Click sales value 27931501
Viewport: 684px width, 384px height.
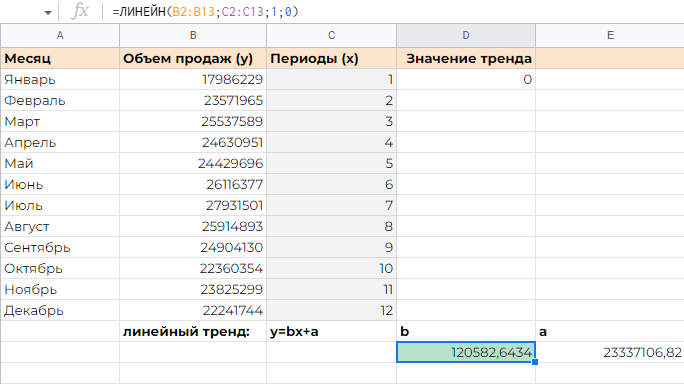coord(193,205)
